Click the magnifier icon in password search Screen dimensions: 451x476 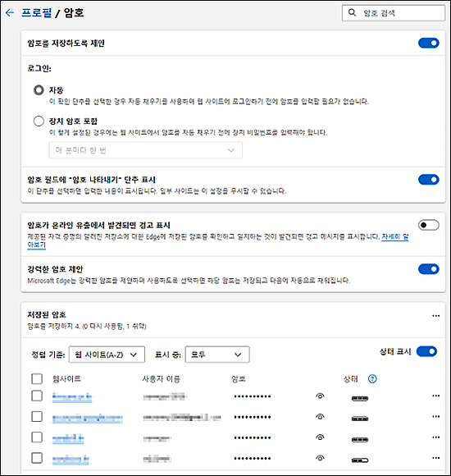pos(352,12)
